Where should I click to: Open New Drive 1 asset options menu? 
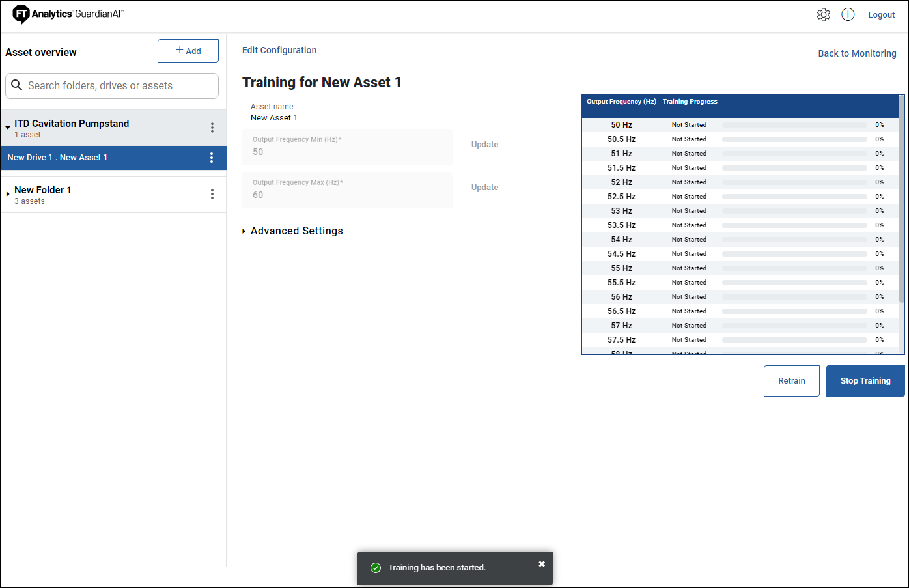coord(211,158)
